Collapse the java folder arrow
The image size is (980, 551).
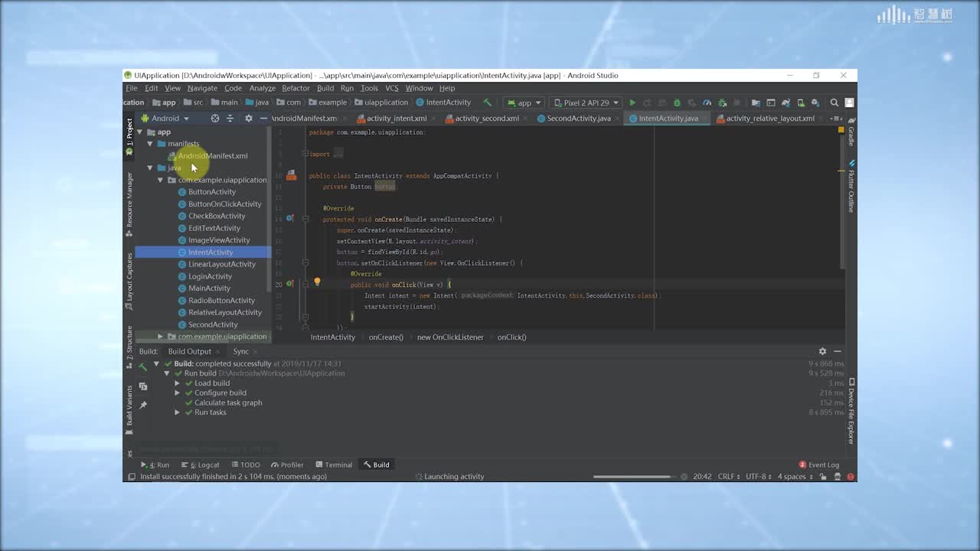[150, 168]
